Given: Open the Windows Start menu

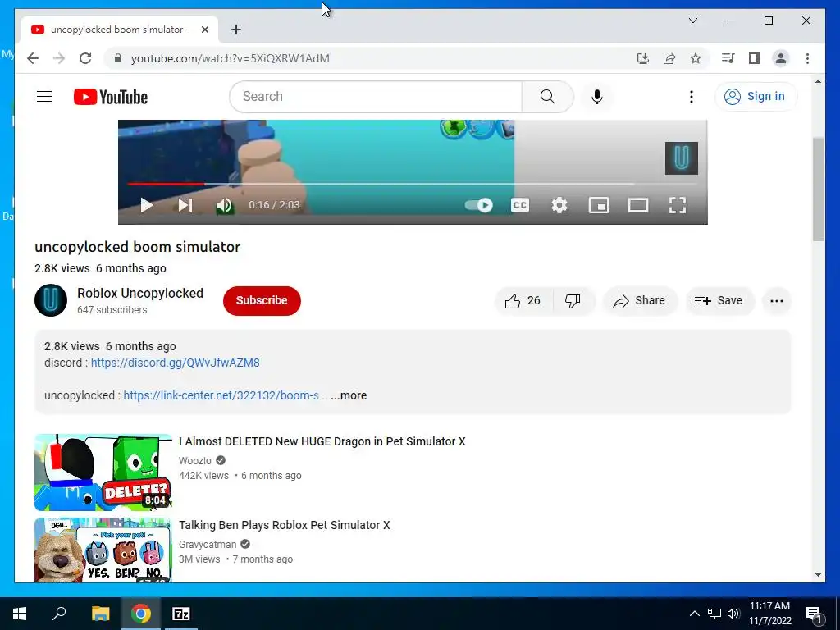Looking at the screenshot, I should [x=20, y=614].
